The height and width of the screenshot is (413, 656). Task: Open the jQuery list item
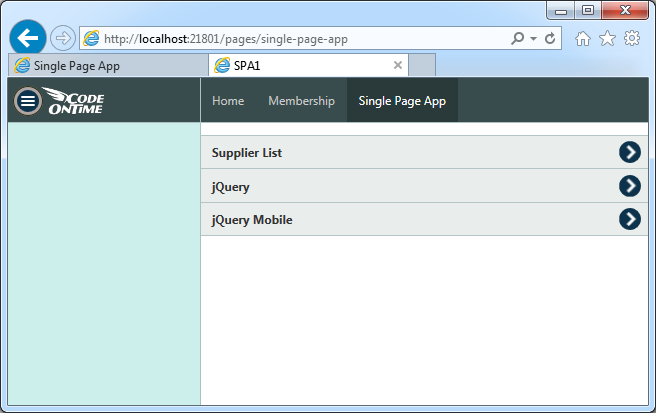(424, 186)
